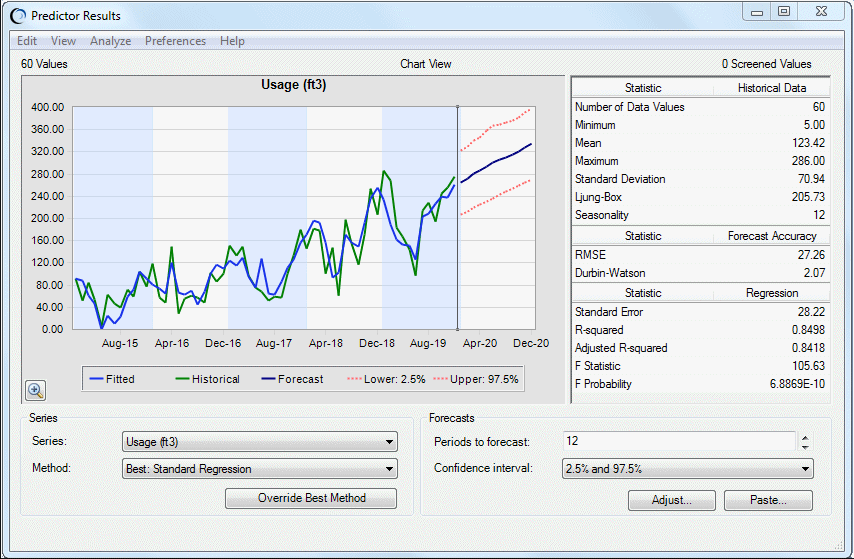
Task: Open the Edit menu
Action: coord(27,41)
